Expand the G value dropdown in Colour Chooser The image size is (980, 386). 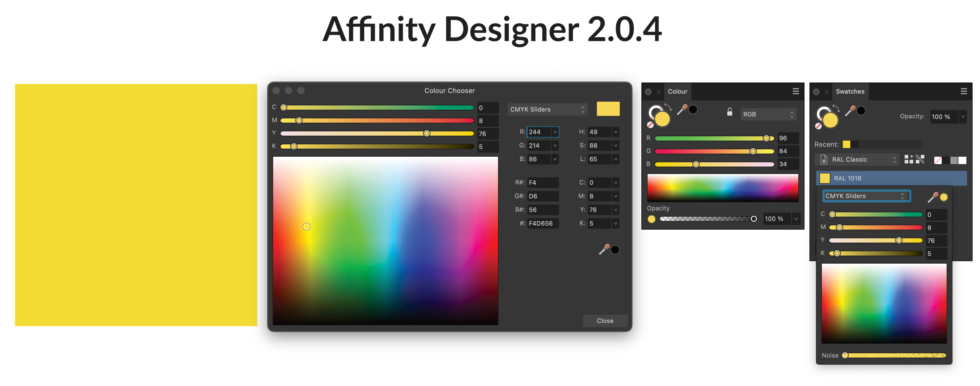pos(555,146)
